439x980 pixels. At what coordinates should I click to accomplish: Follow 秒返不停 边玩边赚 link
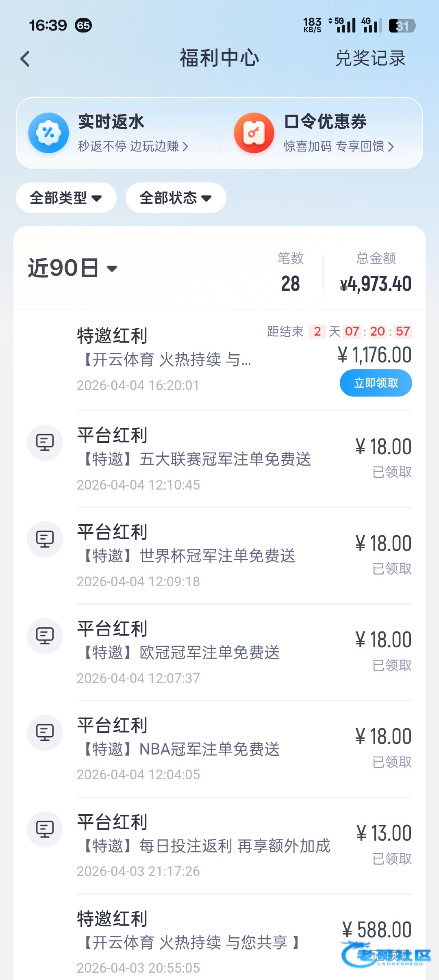point(133,146)
